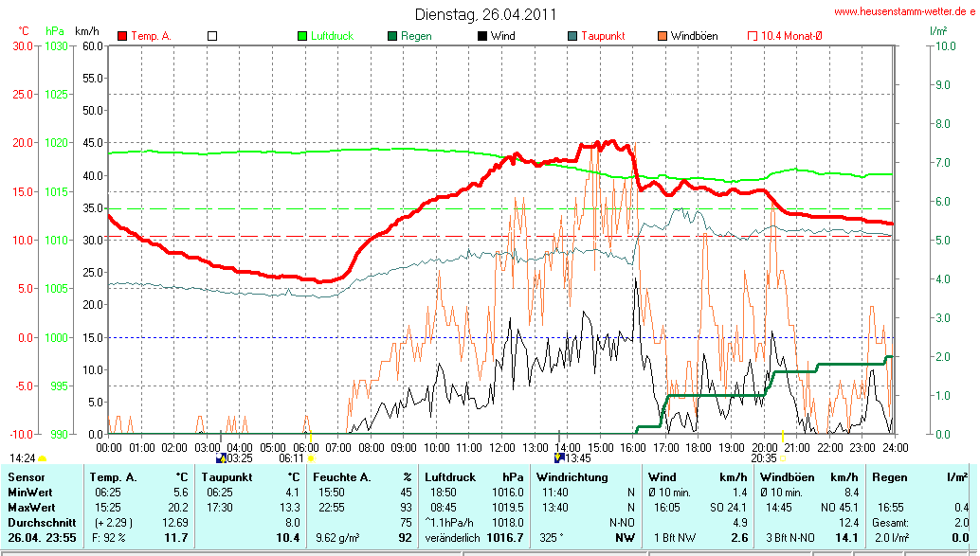Click the chart title Dienstag, 26.04.2011
Image resolution: width=980 pixels, height=556 pixels.
coord(486,14)
